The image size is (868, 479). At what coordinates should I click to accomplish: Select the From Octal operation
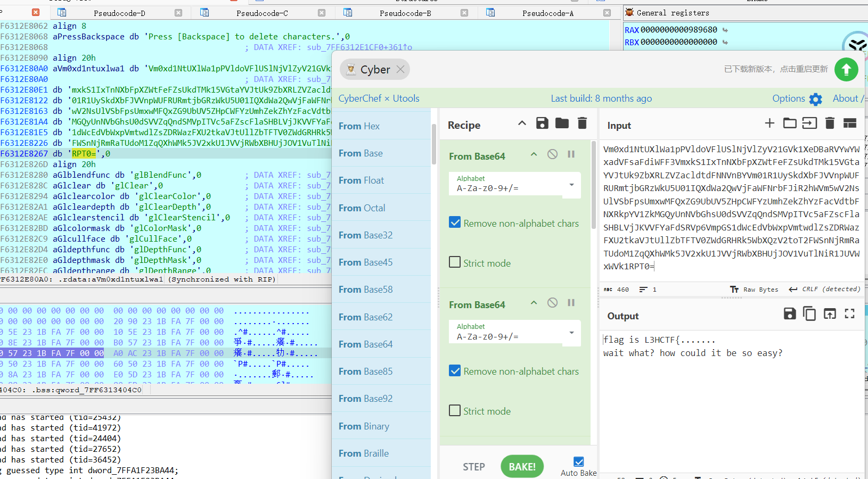click(381, 208)
